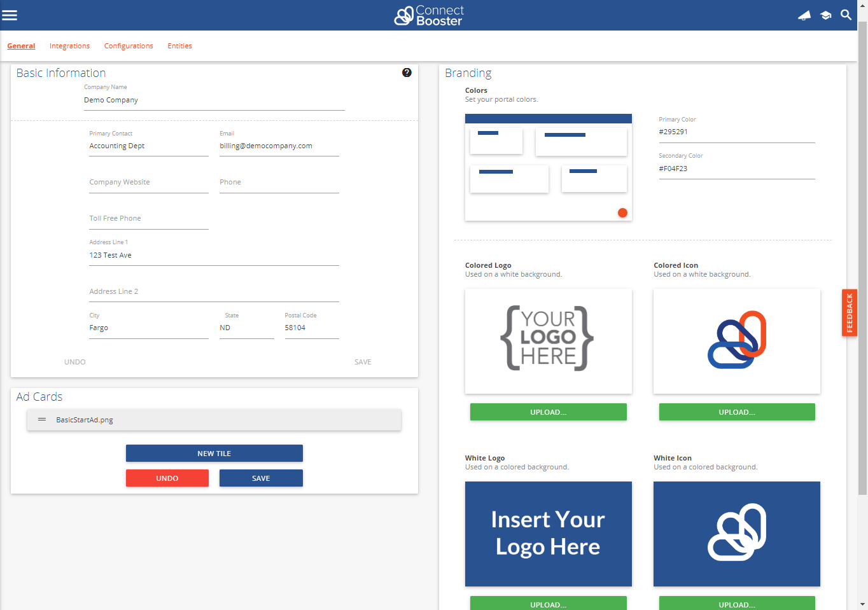Viewport: 868px width, 610px height.
Task: Click the Connect Booster header logo
Action: point(429,15)
